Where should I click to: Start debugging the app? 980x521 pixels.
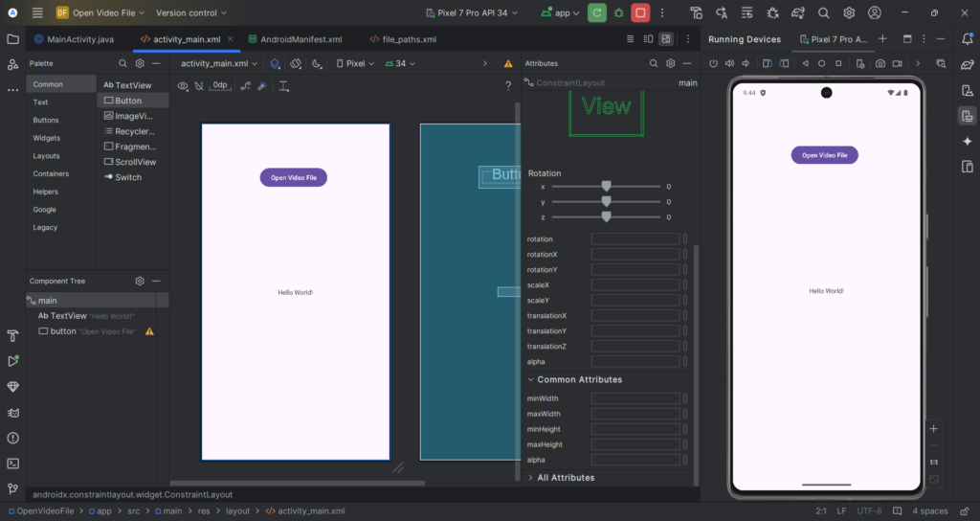(x=619, y=12)
